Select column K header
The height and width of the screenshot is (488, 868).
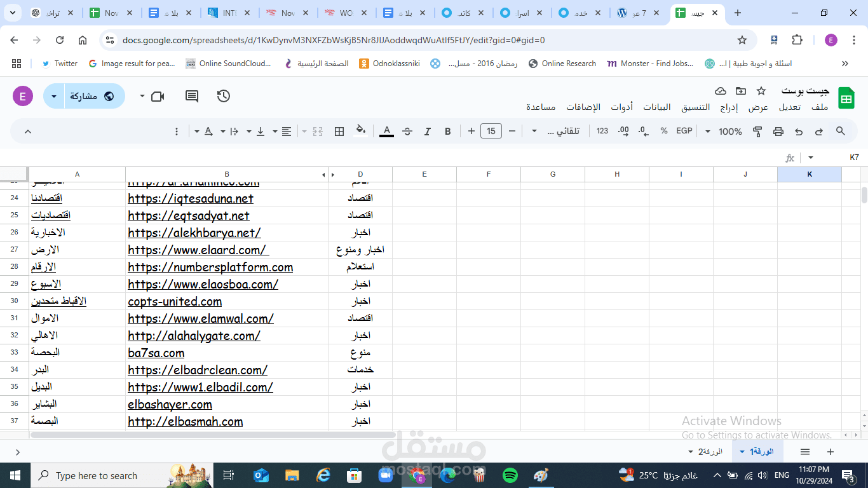[810, 174]
